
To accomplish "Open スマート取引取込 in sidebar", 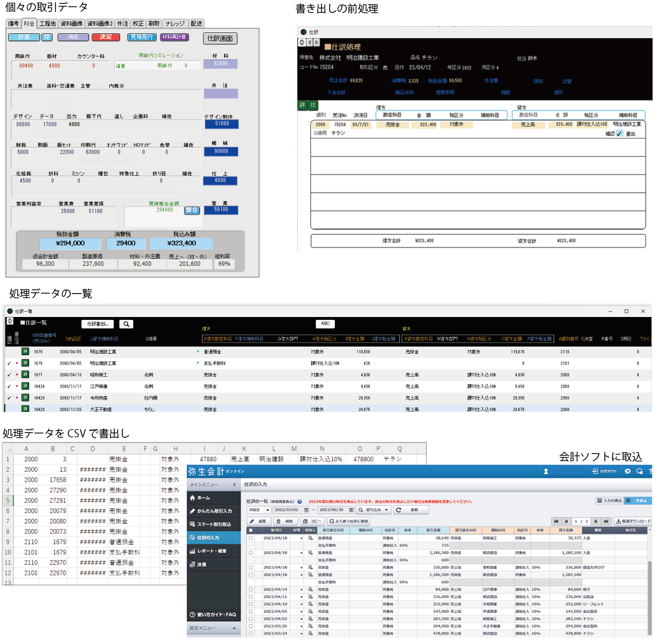I will coord(214,524).
